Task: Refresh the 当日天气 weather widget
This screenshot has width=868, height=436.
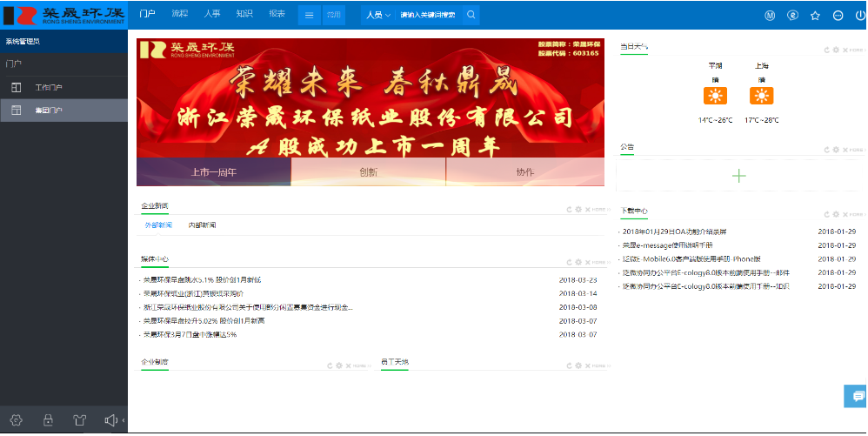Action: click(x=826, y=50)
